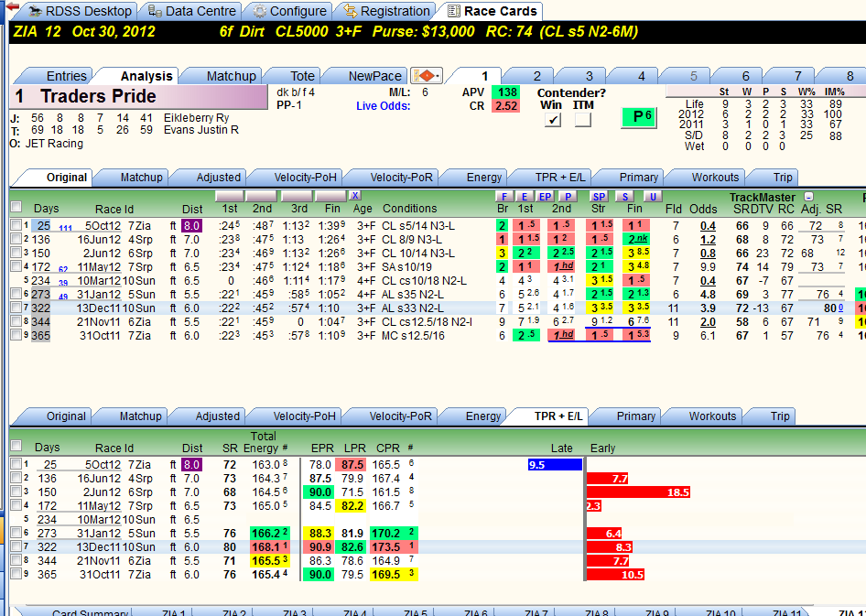Click the green P6 button
The image size is (866, 616).
coord(639,117)
